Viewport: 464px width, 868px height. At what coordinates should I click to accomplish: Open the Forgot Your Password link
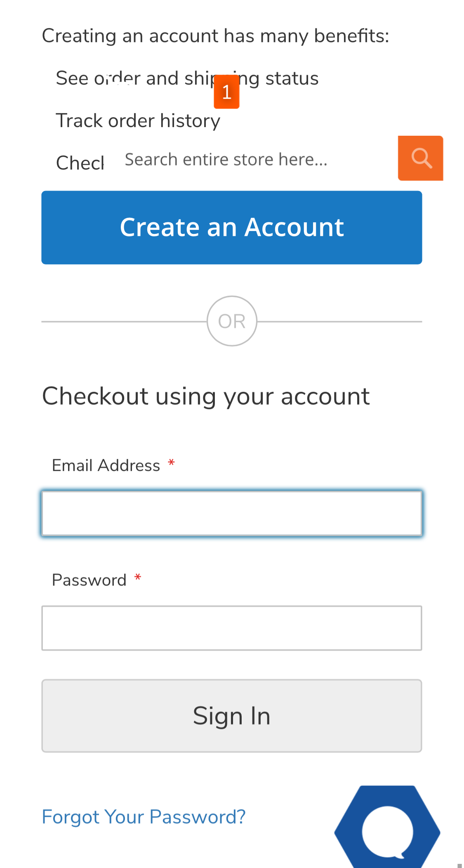[x=143, y=816]
